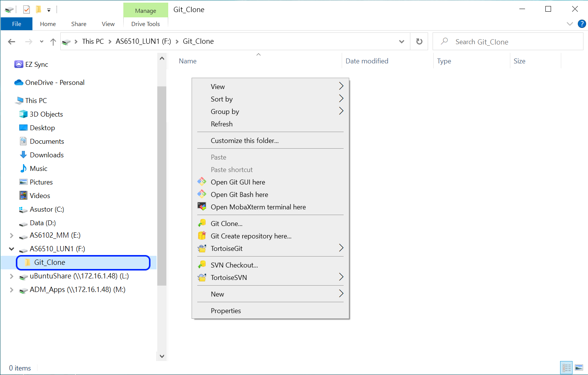Click the Git Clone key icon
This screenshot has width=588, height=375.
coord(202,223)
